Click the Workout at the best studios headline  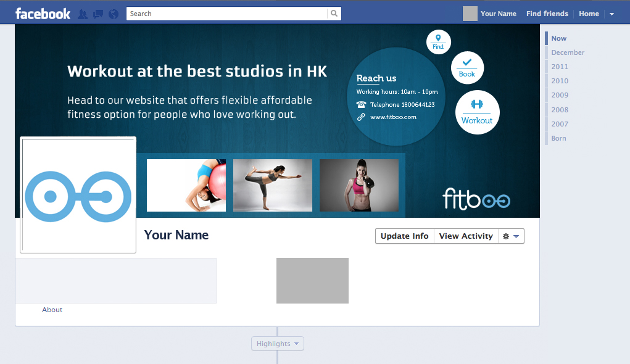click(x=197, y=72)
